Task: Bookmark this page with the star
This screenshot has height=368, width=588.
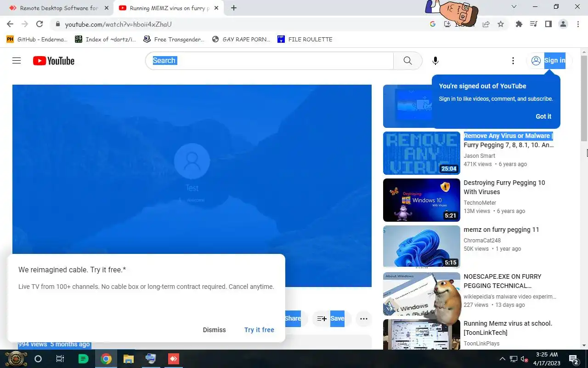Action: [x=501, y=24]
